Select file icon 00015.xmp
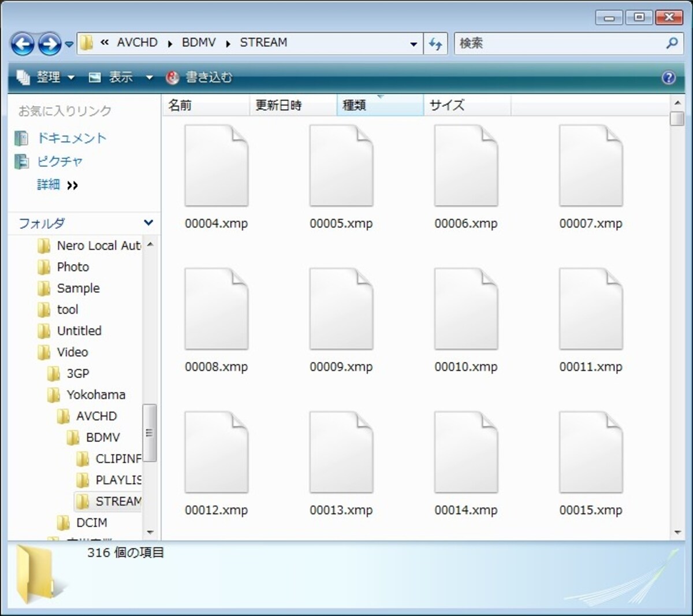The height and width of the screenshot is (616, 693). pos(591,452)
